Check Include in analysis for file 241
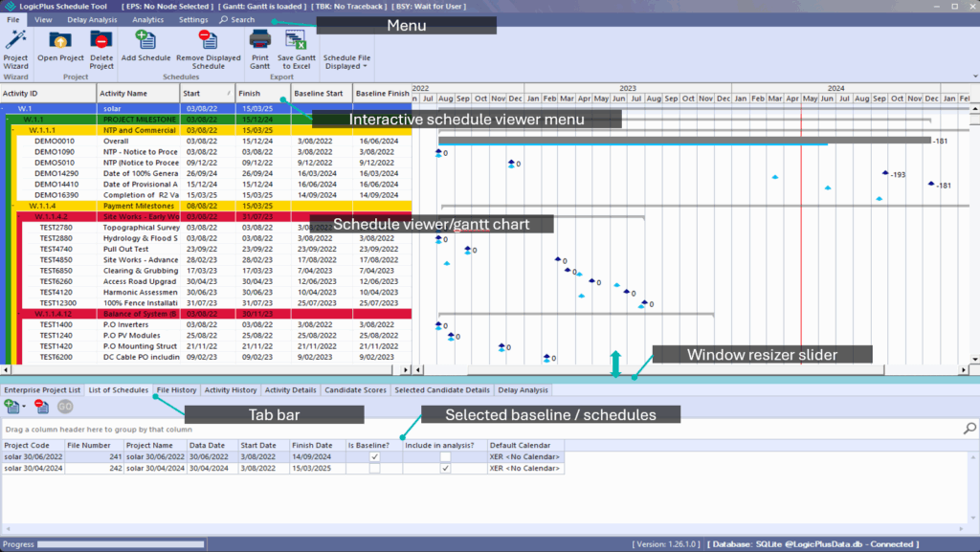The image size is (980, 552). [445, 457]
